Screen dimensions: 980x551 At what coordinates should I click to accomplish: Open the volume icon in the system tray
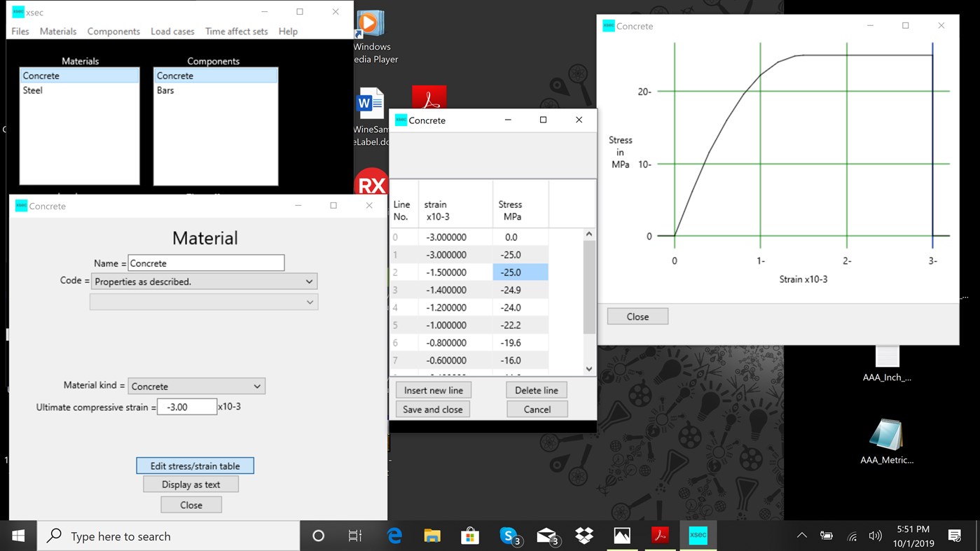(x=876, y=535)
